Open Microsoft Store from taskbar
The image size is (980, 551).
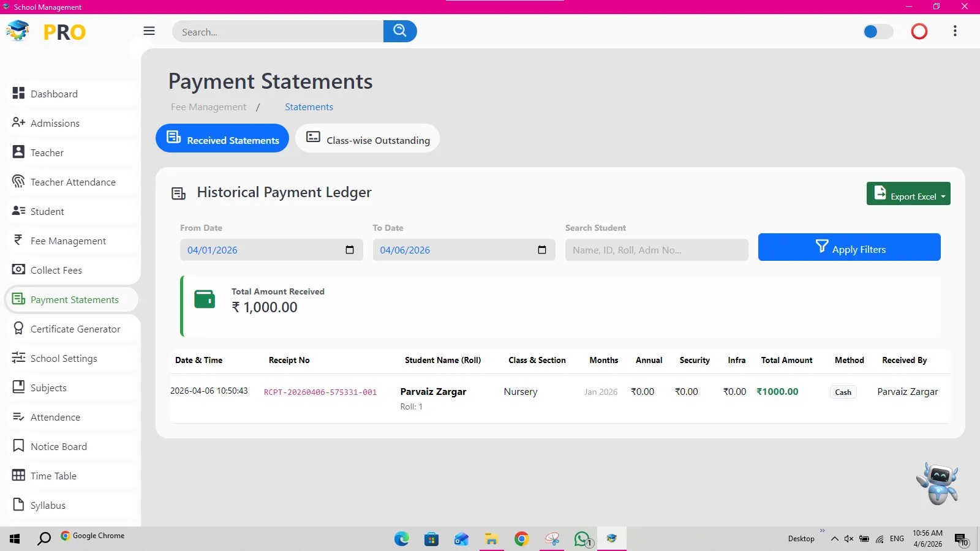[x=431, y=539]
